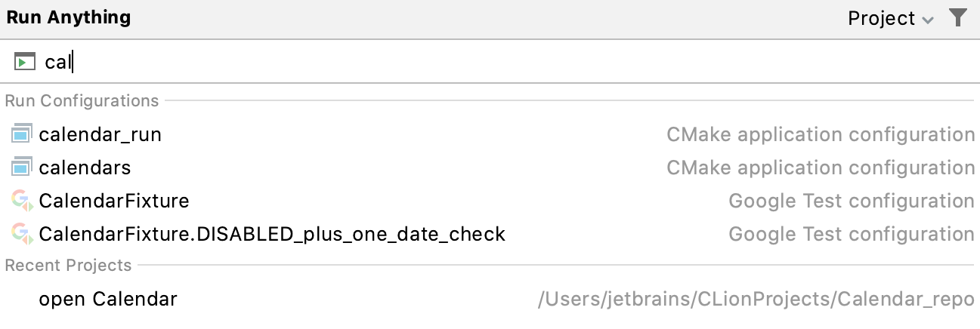Open Calendar from recent projects
Image resolution: width=980 pixels, height=329 pixels.
(x=108, y=300)
